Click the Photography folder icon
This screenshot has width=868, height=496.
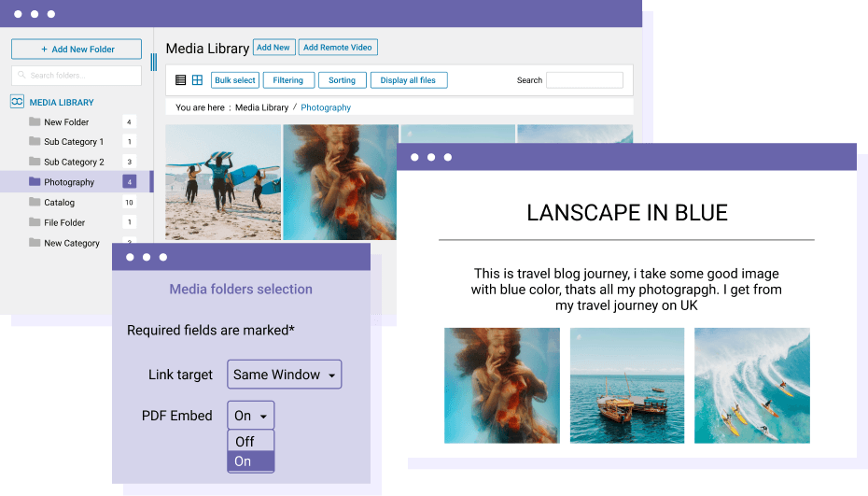pyautogui.click(x=35, y=181)
